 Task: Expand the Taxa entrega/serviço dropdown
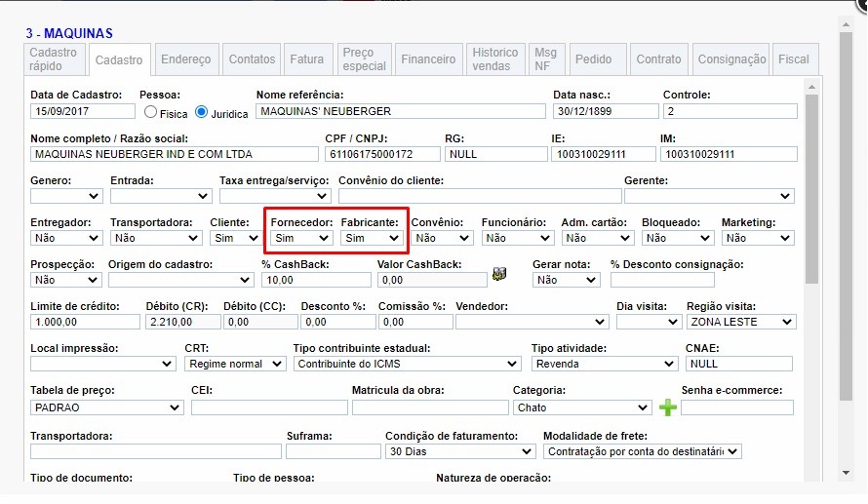tap(275, 196)
